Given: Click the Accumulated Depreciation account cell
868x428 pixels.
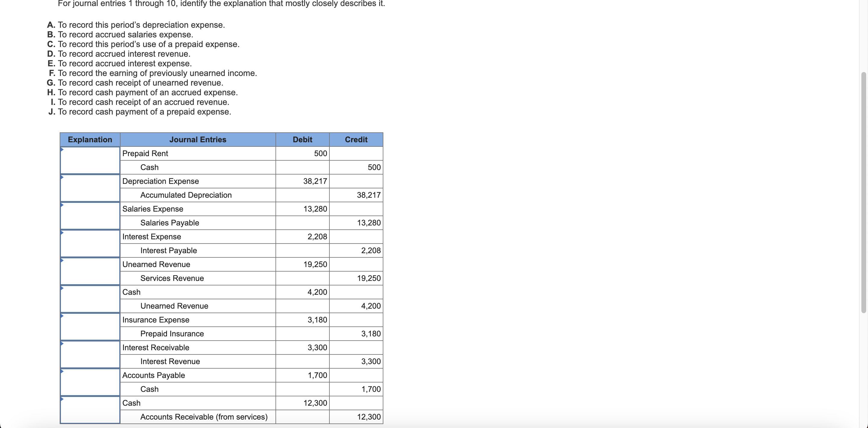Looking at the screenshot, I should 186,195.
